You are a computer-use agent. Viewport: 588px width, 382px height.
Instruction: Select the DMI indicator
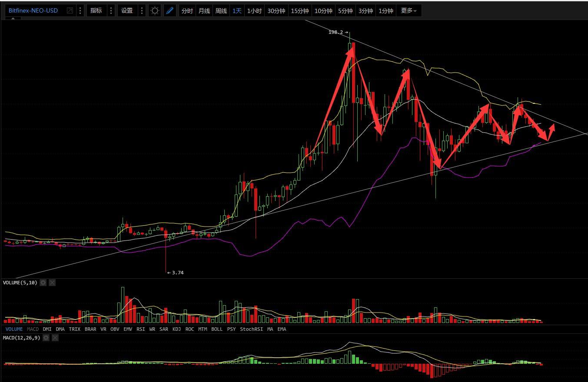pyautogui.click(x=47, y=329)
